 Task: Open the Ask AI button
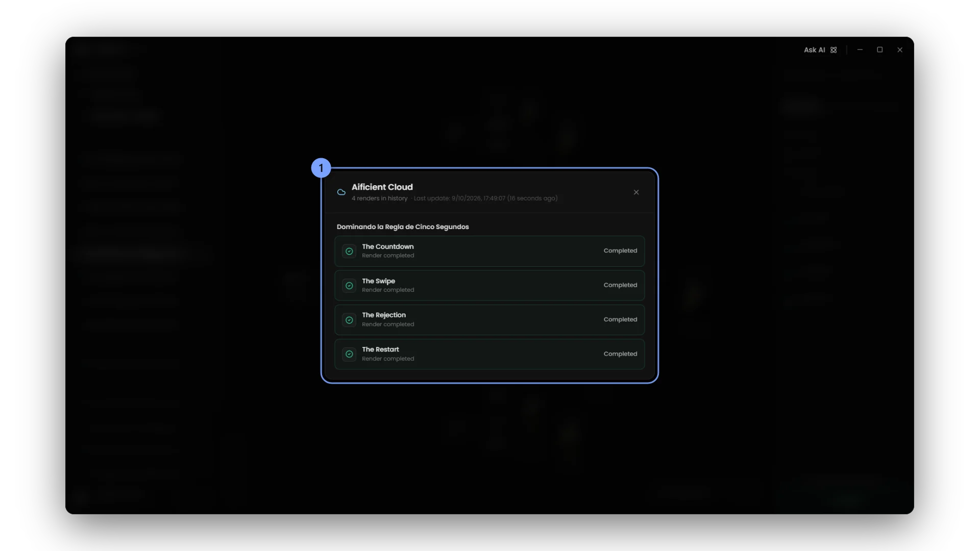pos(820,50)
